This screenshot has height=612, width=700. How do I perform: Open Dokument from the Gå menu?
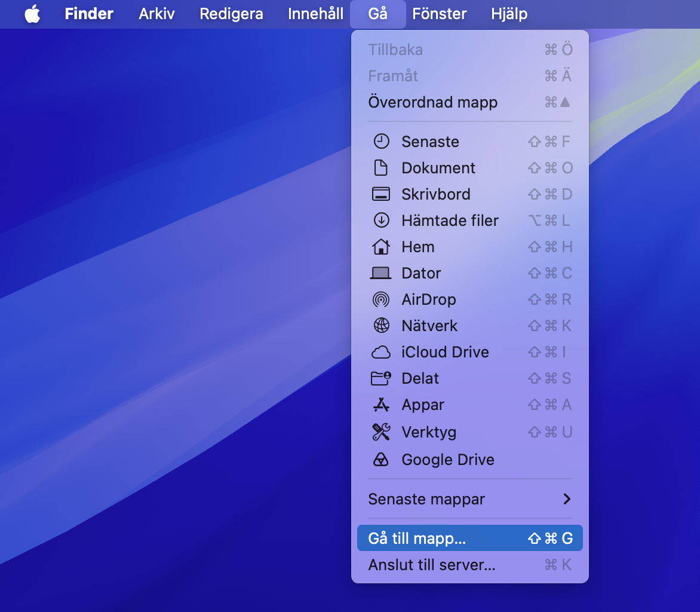click(438, 168)
